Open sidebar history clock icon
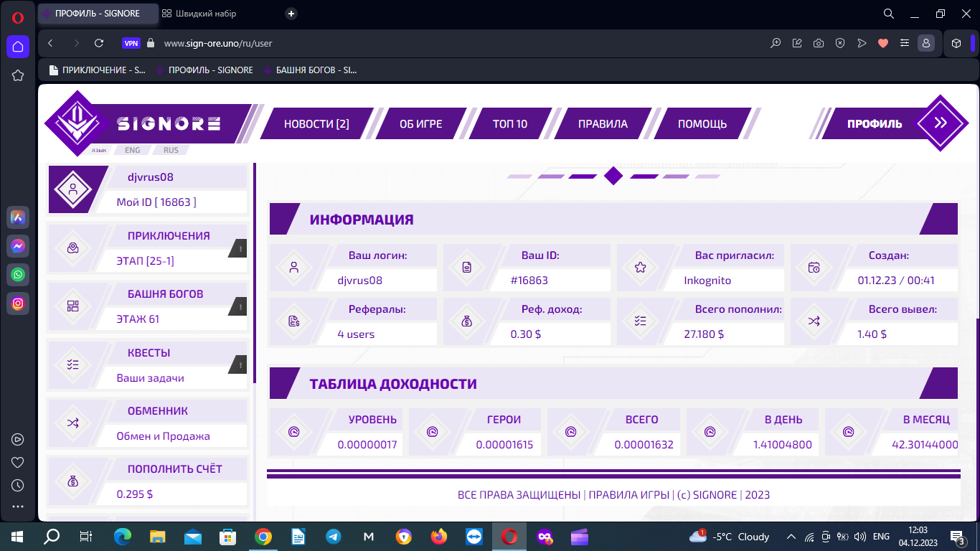Screen dimensions: 980x551 tap(18, 485)
